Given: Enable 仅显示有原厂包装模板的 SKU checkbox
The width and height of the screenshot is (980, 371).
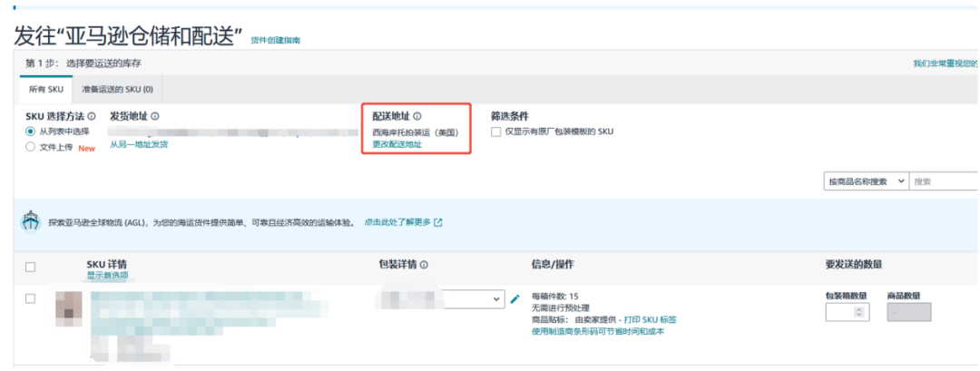Looking at the screenshot, I should tap(495, 132).
